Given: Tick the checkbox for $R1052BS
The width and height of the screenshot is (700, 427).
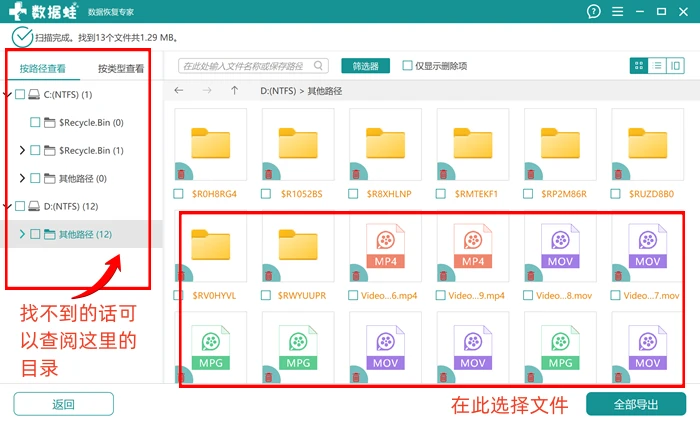Looking at the screenshot, I should (x=266, y=194).
